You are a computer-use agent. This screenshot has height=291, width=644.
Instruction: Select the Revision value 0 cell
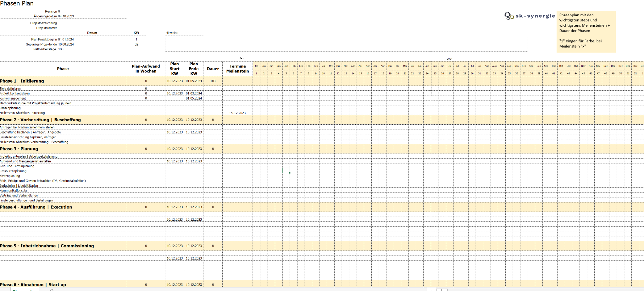pyautogui.click(x=59, y=11)
